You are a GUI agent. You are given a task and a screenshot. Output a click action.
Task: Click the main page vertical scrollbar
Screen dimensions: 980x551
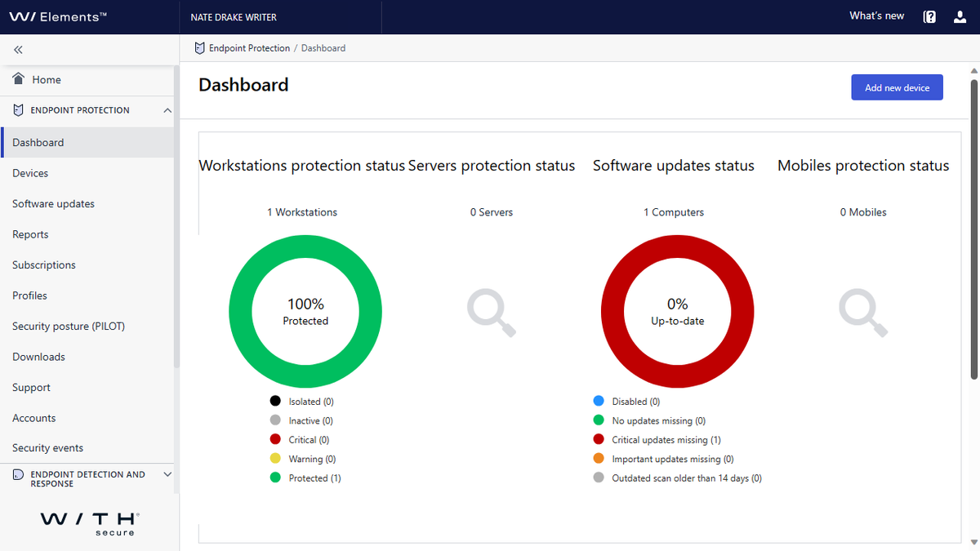(x=973, y=229)
